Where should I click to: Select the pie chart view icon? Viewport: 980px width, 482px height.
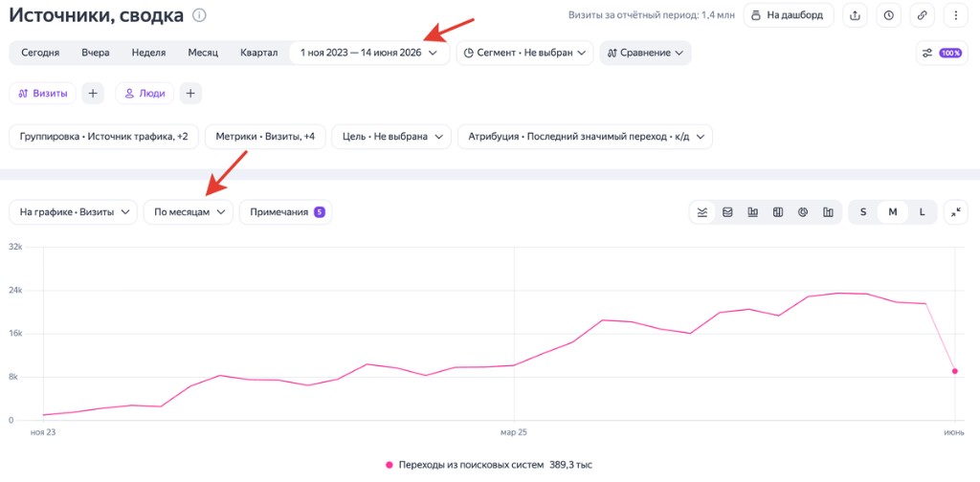803,212
